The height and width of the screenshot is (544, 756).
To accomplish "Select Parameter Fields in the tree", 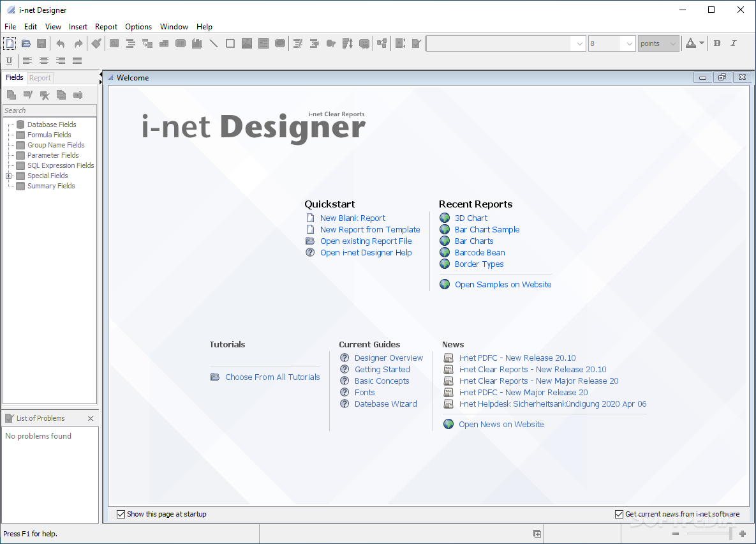I will 53,155.
